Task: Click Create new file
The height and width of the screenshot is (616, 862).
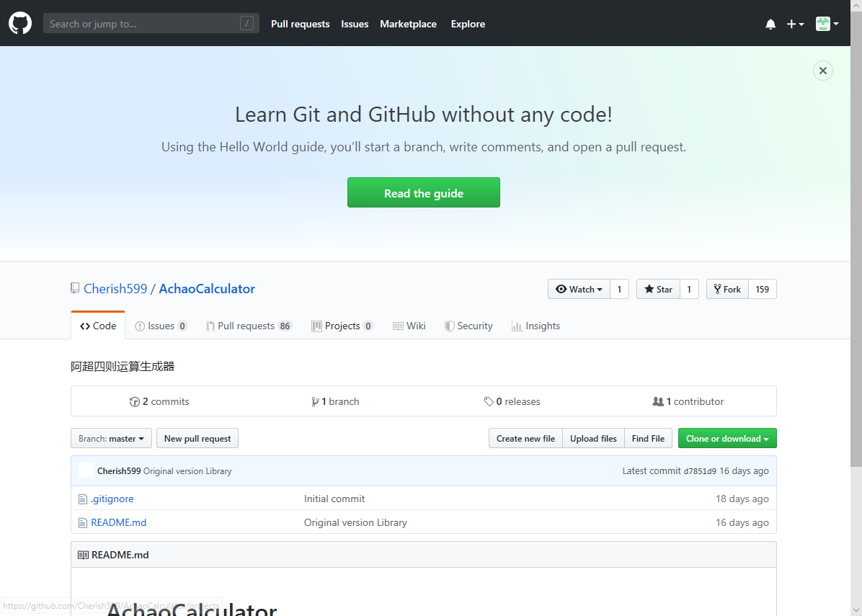Action: pyautogui.click(x=525, y=439)
